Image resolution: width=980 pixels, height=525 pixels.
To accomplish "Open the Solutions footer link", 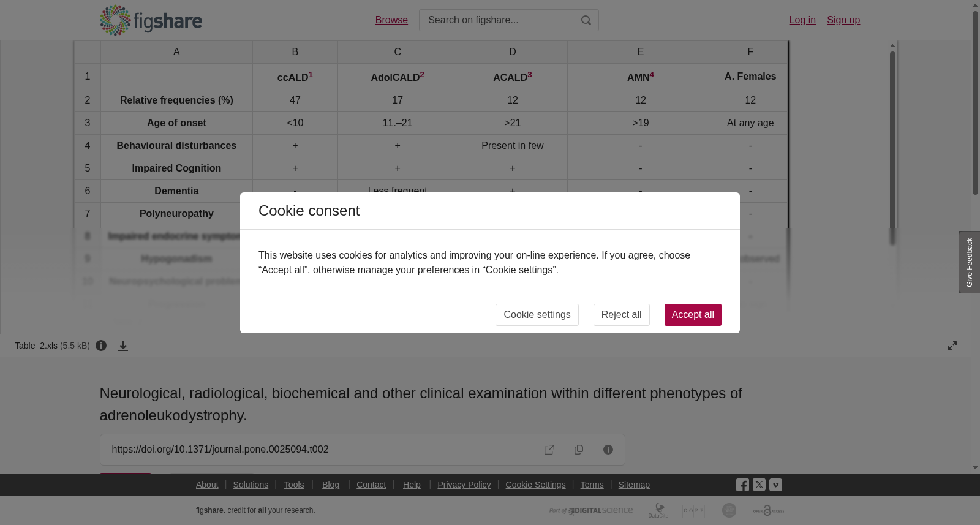I will [x=251, y=485].
